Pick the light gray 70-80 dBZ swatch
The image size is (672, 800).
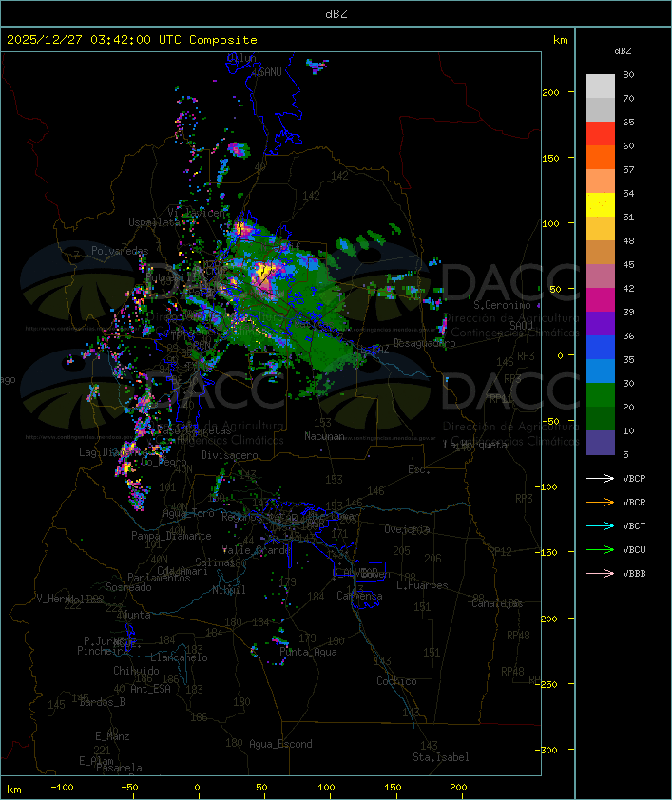[x=600, y=86]
